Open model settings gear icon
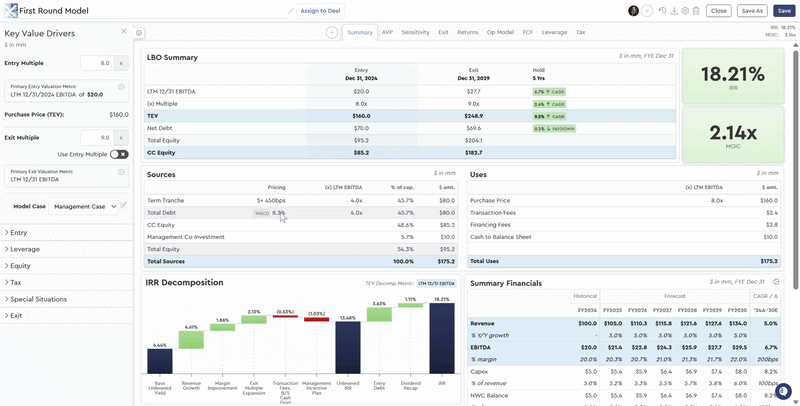 tap(685, 11)
